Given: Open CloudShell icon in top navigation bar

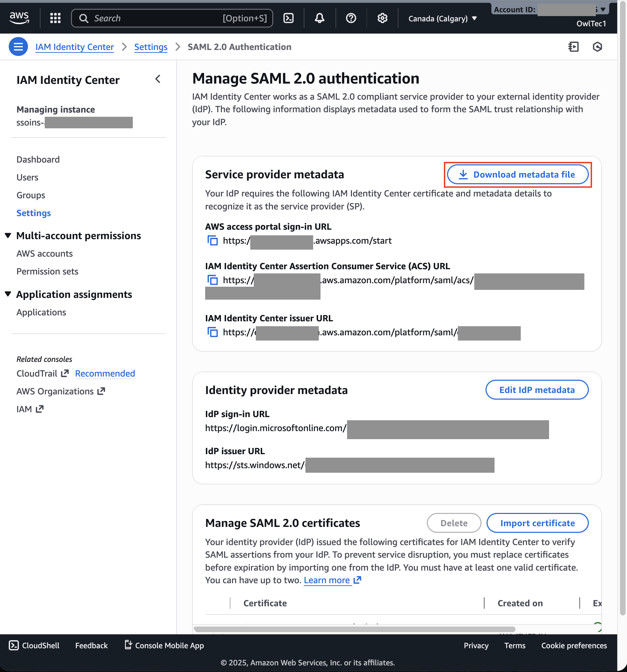Looking at the screenshot, I should pyautogui.click(x=288, y=18).
